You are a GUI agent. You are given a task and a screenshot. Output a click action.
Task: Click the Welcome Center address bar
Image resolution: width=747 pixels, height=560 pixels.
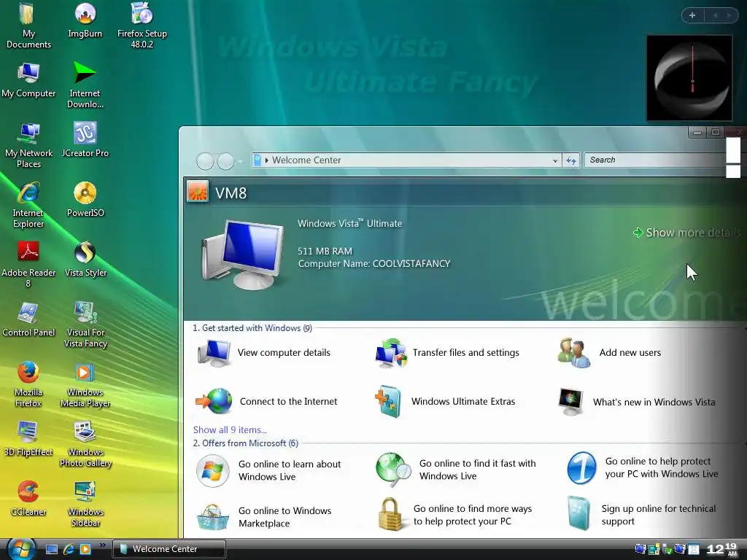(406, 160)
